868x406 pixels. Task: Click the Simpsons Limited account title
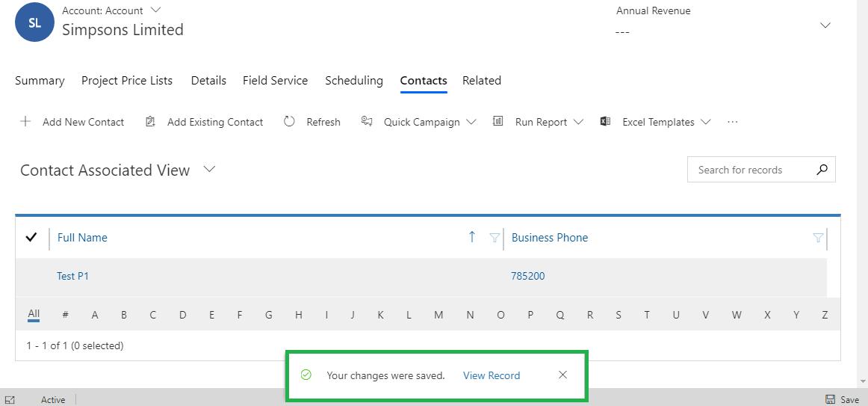[123, 29]
